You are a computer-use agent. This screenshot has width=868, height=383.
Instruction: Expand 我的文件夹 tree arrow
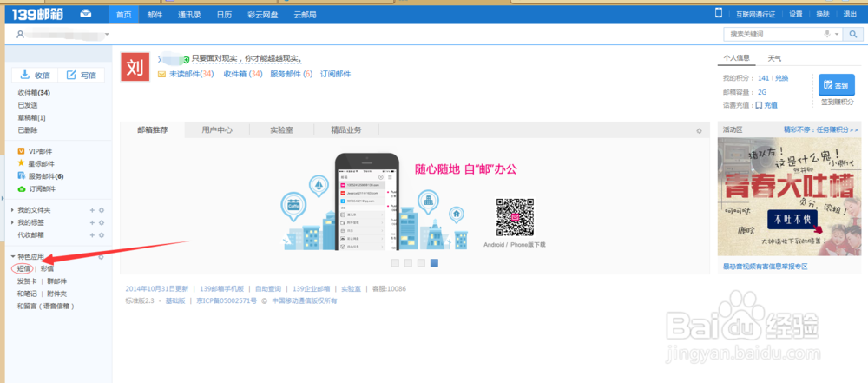point(13,211)
